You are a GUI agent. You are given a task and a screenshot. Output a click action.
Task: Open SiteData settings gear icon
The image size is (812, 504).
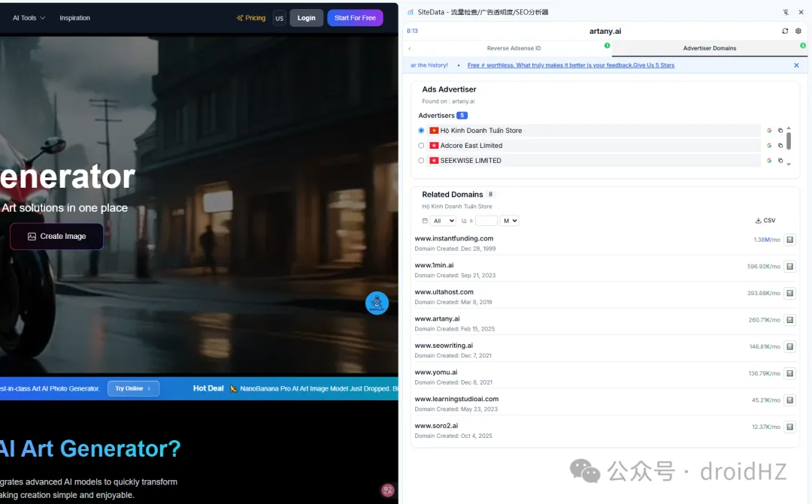coord(798,32)
